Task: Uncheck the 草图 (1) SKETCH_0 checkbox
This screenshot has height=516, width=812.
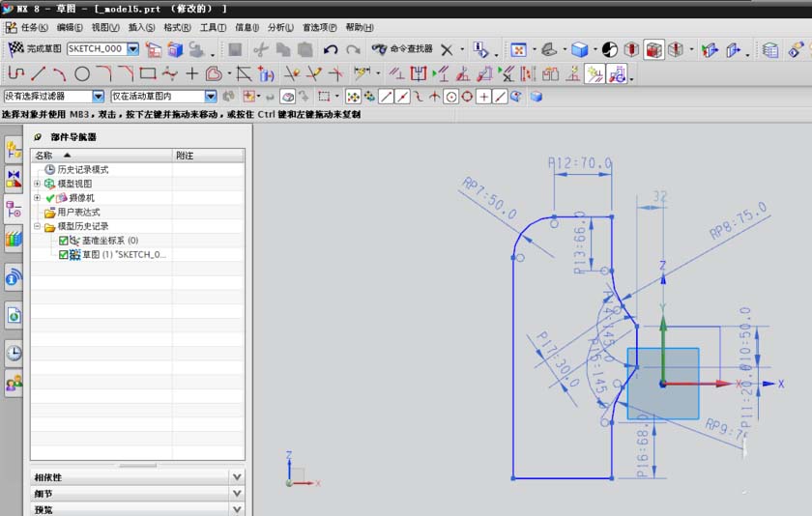Action: (64, 255)
